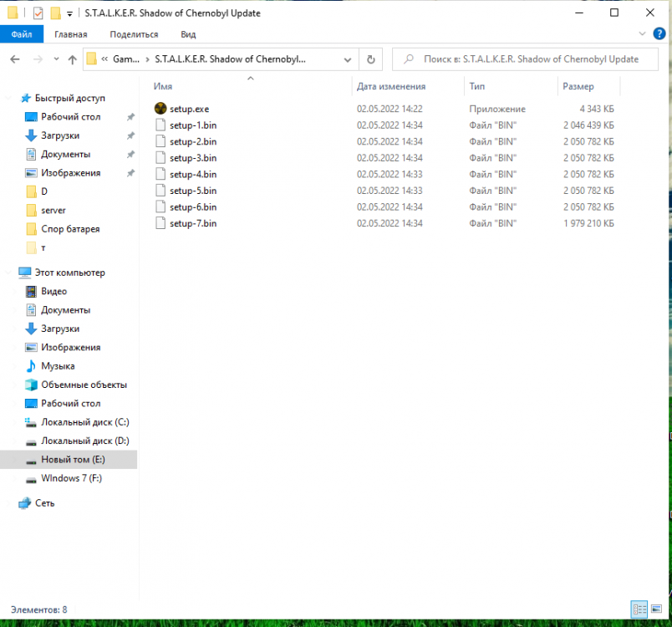This screenshot has height=627, width=672.
Task: Open pinned Документы in quick access
Action: (65, 155)
